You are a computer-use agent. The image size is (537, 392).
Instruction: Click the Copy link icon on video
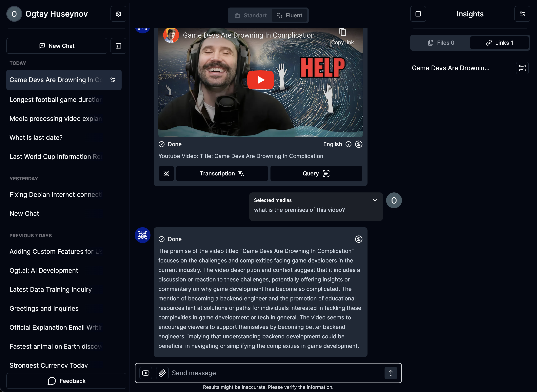[x=343, y=32]
